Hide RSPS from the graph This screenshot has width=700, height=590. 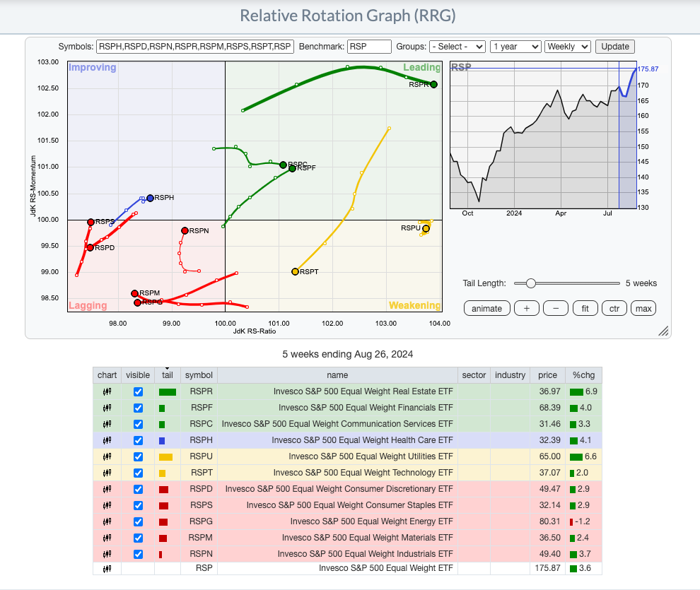coord(139,505)
